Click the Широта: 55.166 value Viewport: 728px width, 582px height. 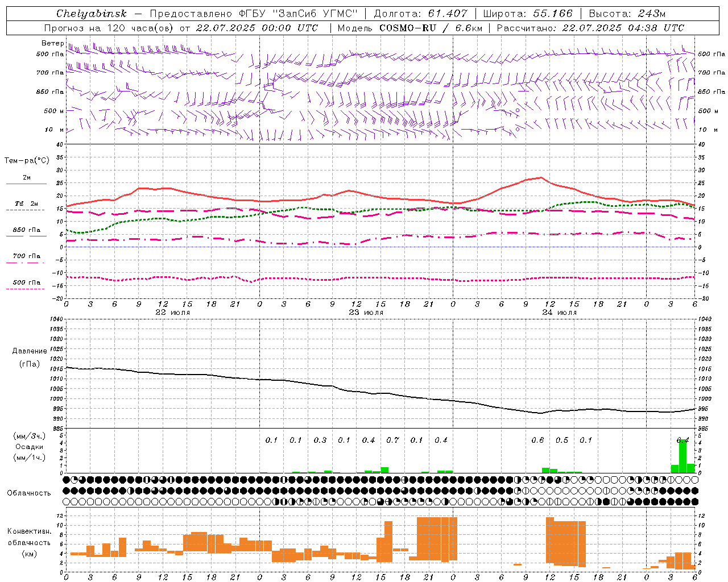528,14
